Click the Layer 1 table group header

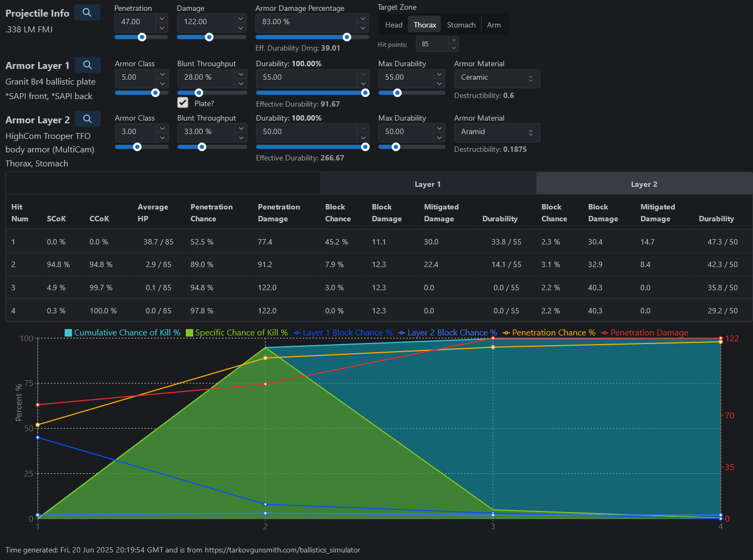[428, 184]
